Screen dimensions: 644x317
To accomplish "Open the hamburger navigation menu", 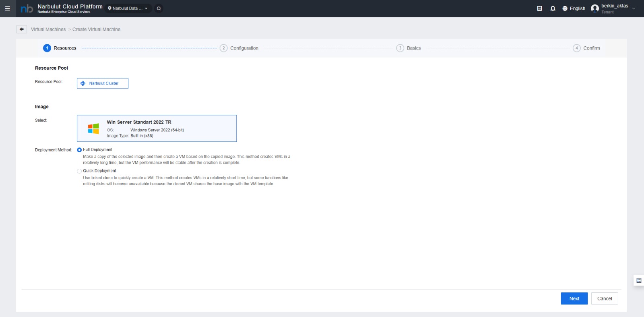I will 7,8.
